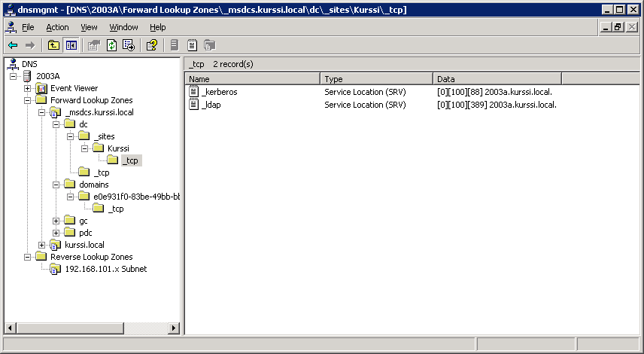Open the View menu
Viewport: 644px width, 354px height.
(89, 27)
